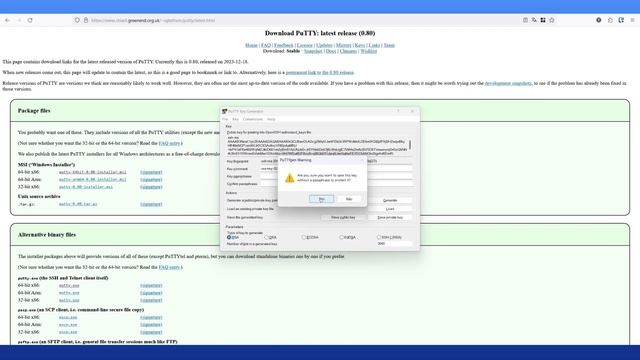This screenshot has height=360, width=640.
Task: Open the browser extensions puzzle icon
Action: 610,20
